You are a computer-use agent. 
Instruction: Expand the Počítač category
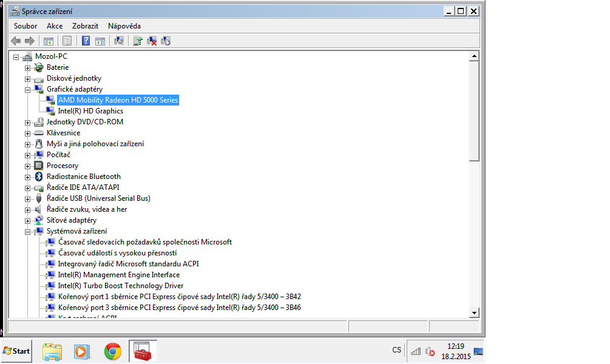click(28, 155)
